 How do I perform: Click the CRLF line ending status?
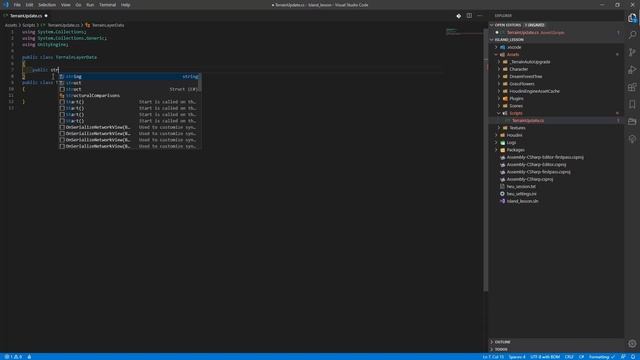pyautogui.click(x=569, y=357)
